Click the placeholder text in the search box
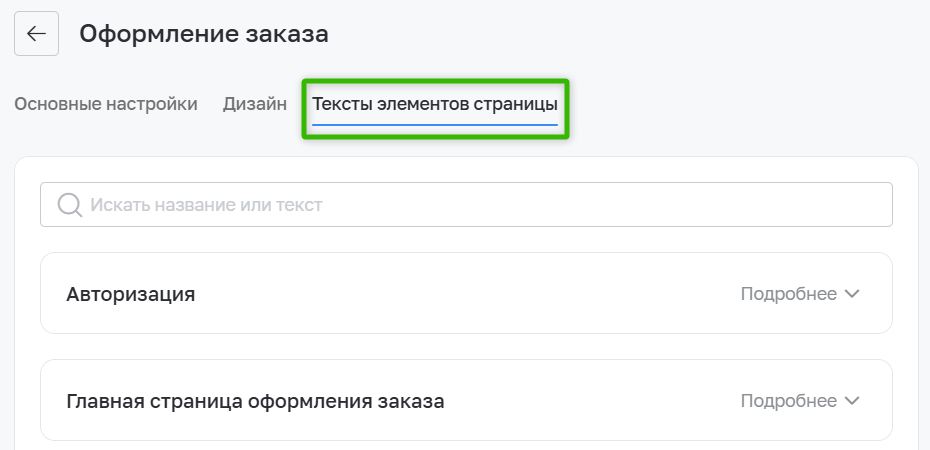The width and height of the screenshot is (930, 450). tap(206, 205)
